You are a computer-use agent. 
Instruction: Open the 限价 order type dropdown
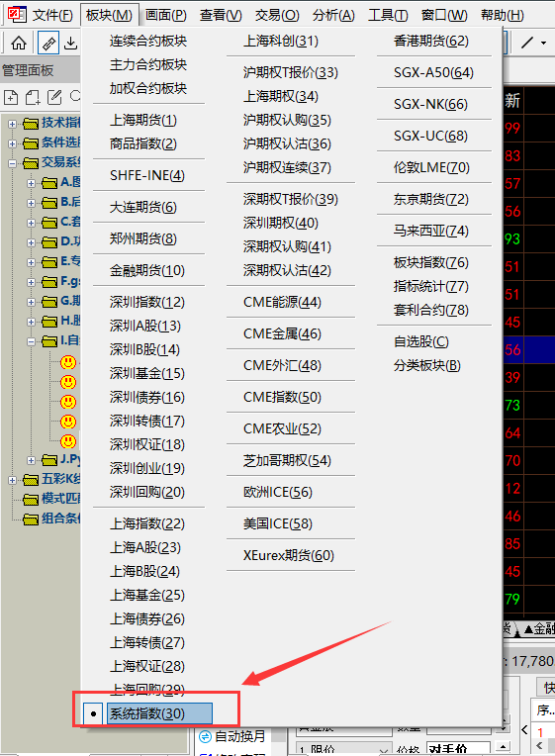(384, 750)
